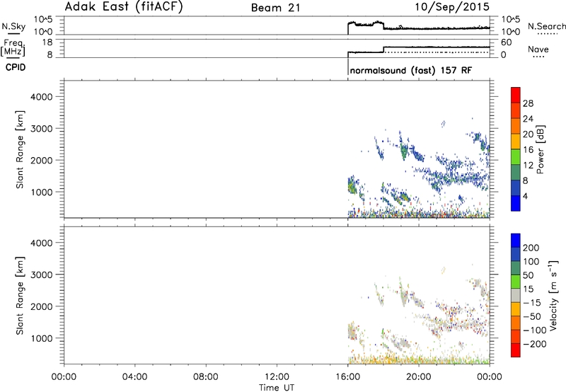This screenshot has width=566, height=392.
Task: Click the '16:00' time tick label
Action: point(347,377)
